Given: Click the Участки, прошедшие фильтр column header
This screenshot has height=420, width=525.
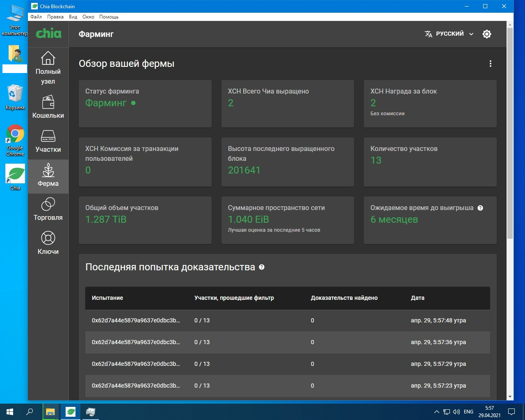Looking at the screenshot, I should 234,298.
